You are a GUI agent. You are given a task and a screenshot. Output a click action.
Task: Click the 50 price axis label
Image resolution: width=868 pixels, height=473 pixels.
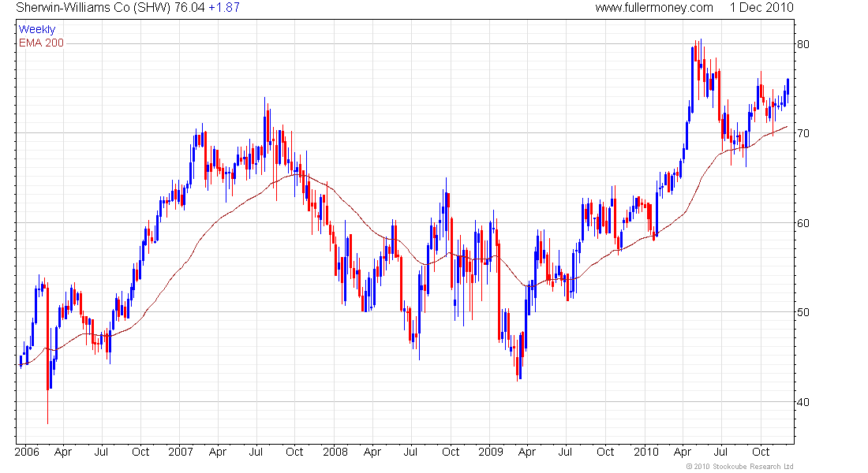click(x=804, y=312)
